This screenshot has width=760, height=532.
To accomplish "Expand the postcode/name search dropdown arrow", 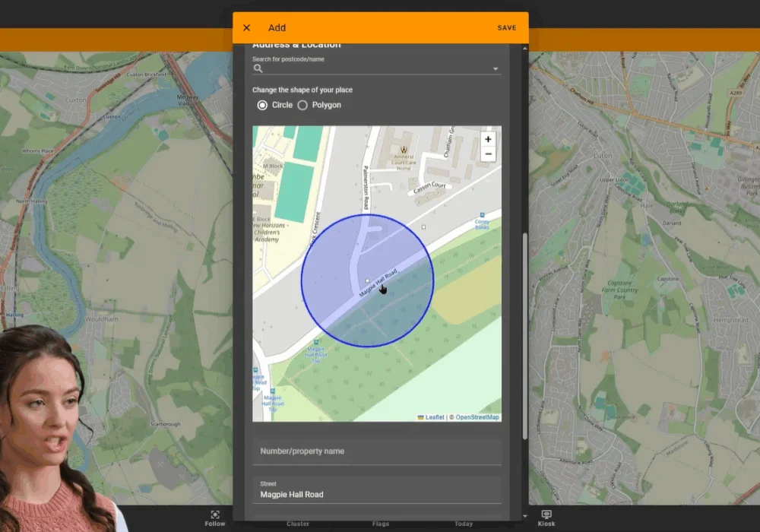I will tap(496, 69).
